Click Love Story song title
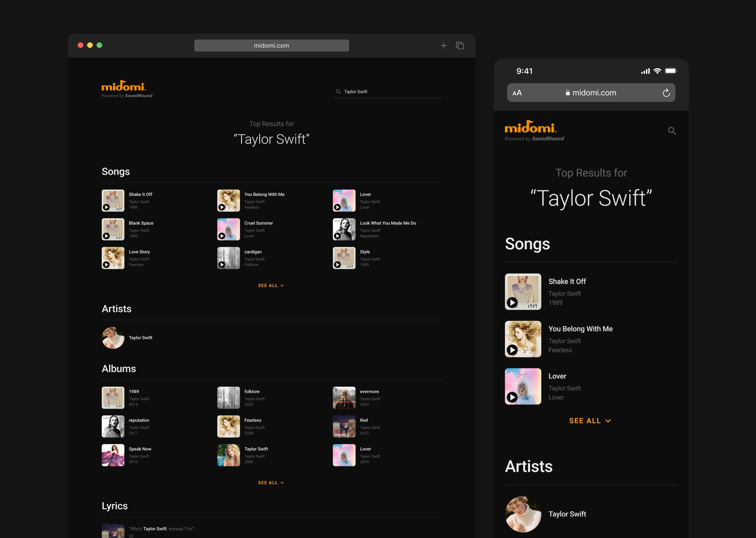 click(x=139, y=252)
